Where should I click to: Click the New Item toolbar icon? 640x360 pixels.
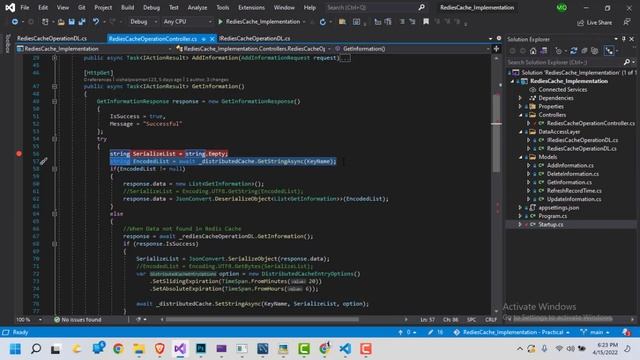click(45, 22)
